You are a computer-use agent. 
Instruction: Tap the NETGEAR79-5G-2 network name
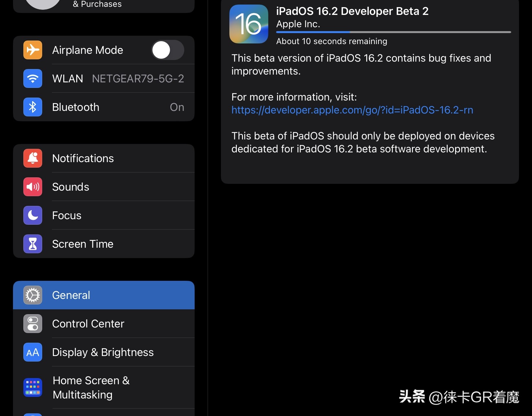click(138, 78)
